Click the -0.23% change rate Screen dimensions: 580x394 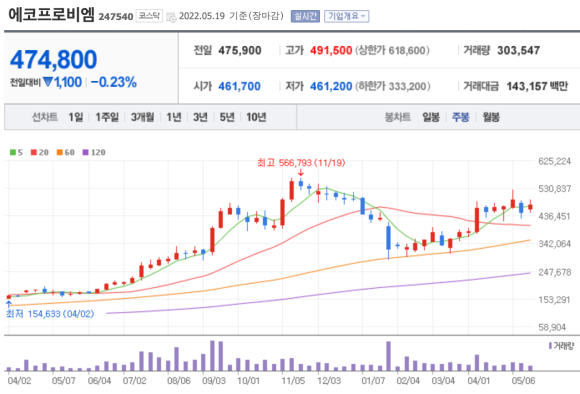(x=114, y=82)
